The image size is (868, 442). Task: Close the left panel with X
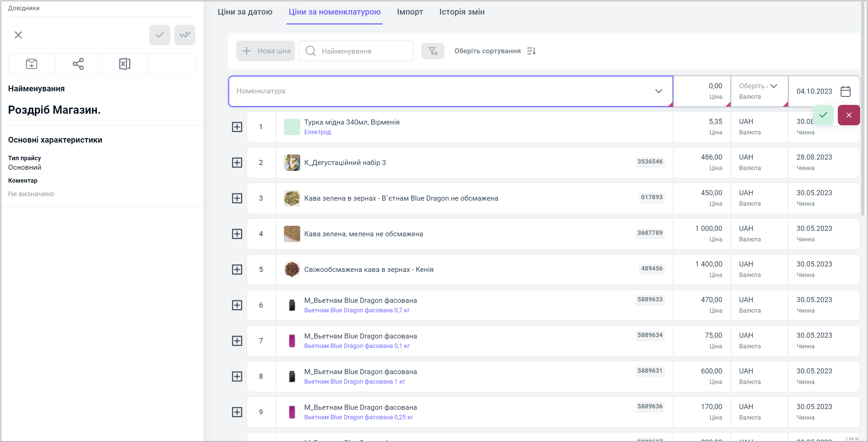(x=18, y=35)
